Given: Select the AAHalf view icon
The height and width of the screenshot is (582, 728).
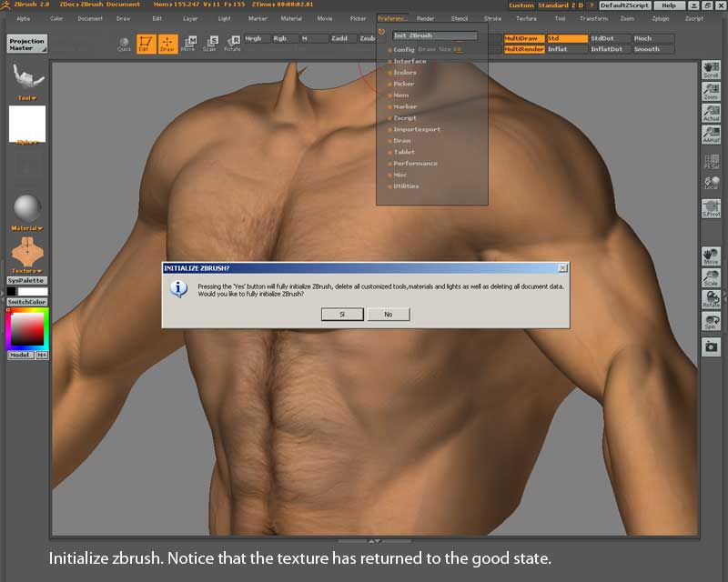Looking at the screenshot, I should click(x=711, y=135).
